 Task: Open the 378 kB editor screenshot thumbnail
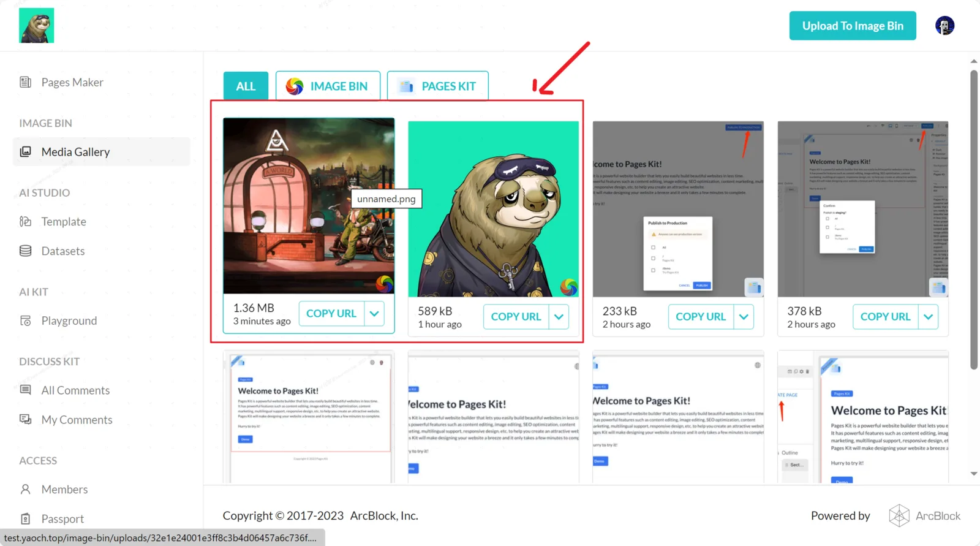[x=863, y=209]
